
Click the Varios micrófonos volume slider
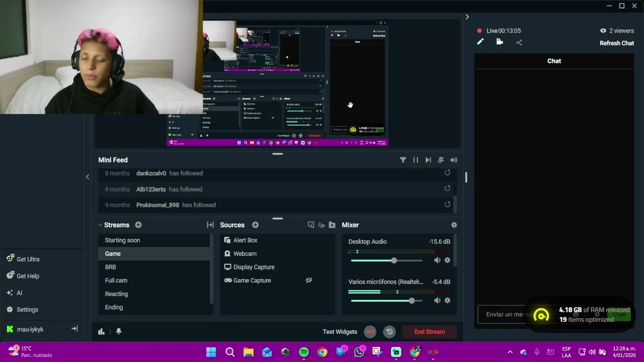tap(386, 301)
